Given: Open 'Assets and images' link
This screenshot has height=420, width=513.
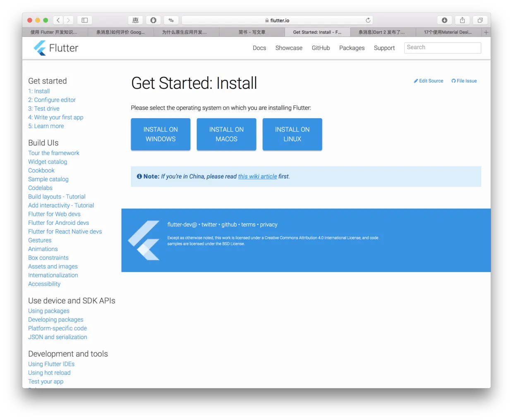Looking at the screenshot, I should click(x=53, y=267).
